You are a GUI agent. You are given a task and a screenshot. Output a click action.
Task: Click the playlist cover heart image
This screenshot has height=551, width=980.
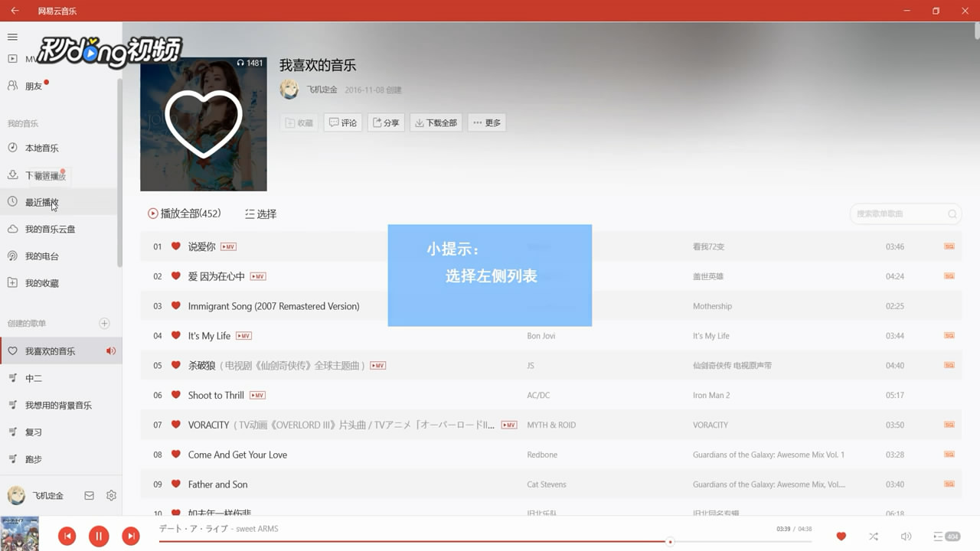(x=204, y=124)
